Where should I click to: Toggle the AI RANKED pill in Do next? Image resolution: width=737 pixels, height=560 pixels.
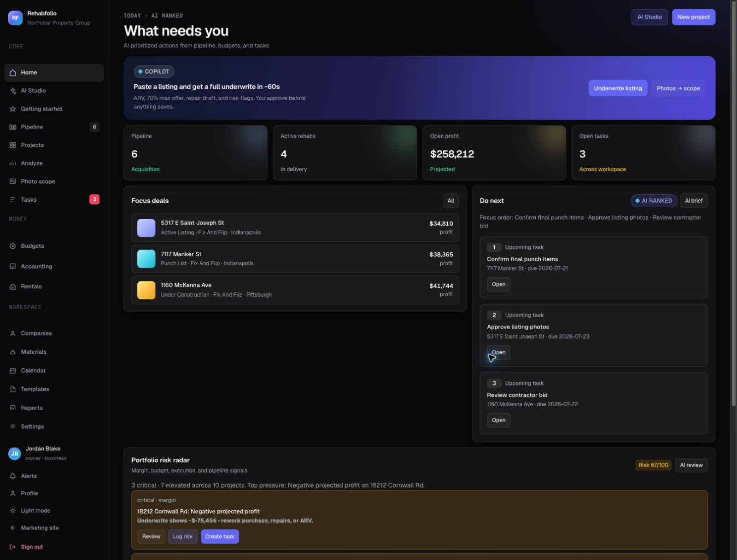(x=654, y=201)
